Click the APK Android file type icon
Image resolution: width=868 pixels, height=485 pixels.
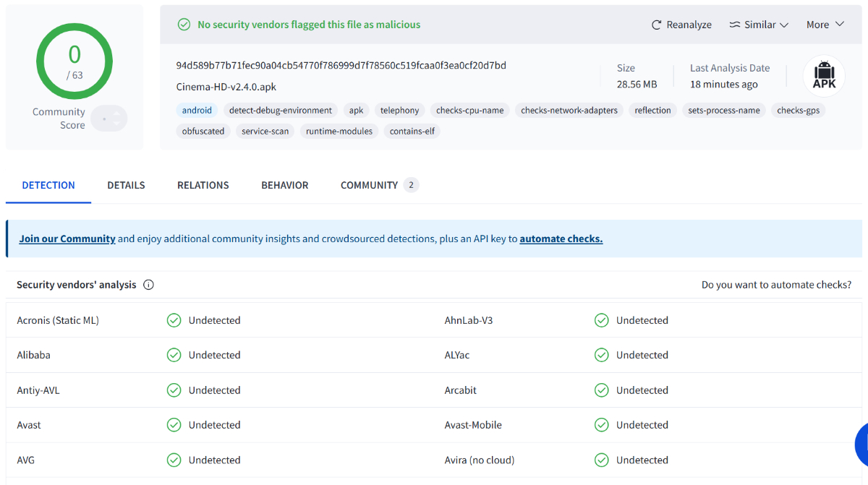824,76
